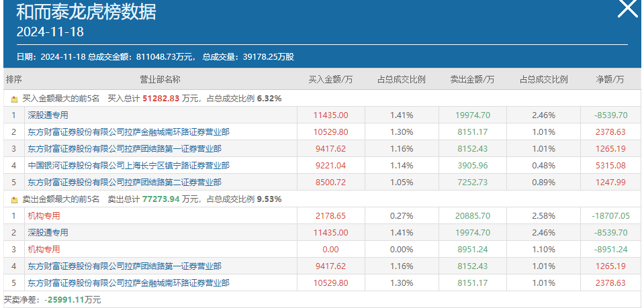Open 中国银河证券上海长宁区镇宁路证券营业部 link
Screen dimensions: 644x308
pyautogui.click(x=128, y=166)
